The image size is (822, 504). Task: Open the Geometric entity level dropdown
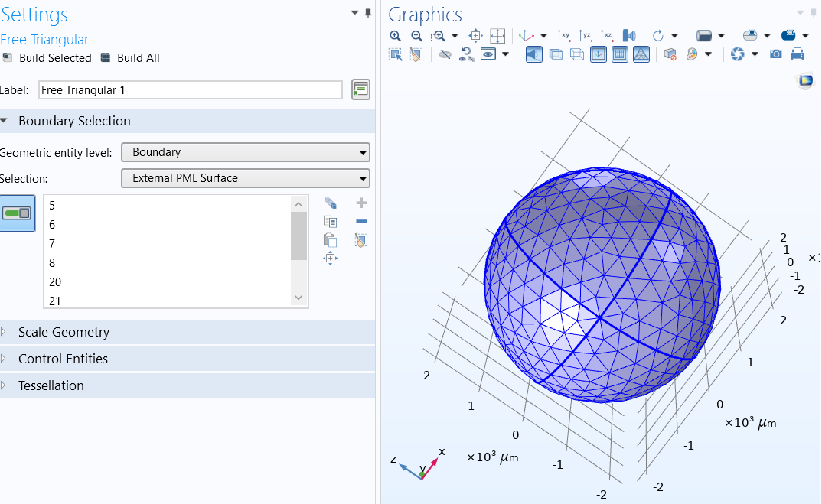pos(246,152)
